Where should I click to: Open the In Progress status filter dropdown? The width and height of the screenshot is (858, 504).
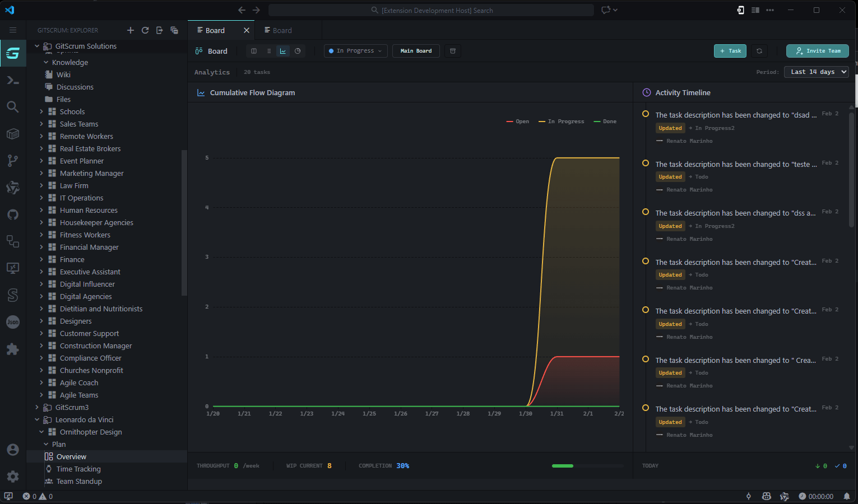355,50
